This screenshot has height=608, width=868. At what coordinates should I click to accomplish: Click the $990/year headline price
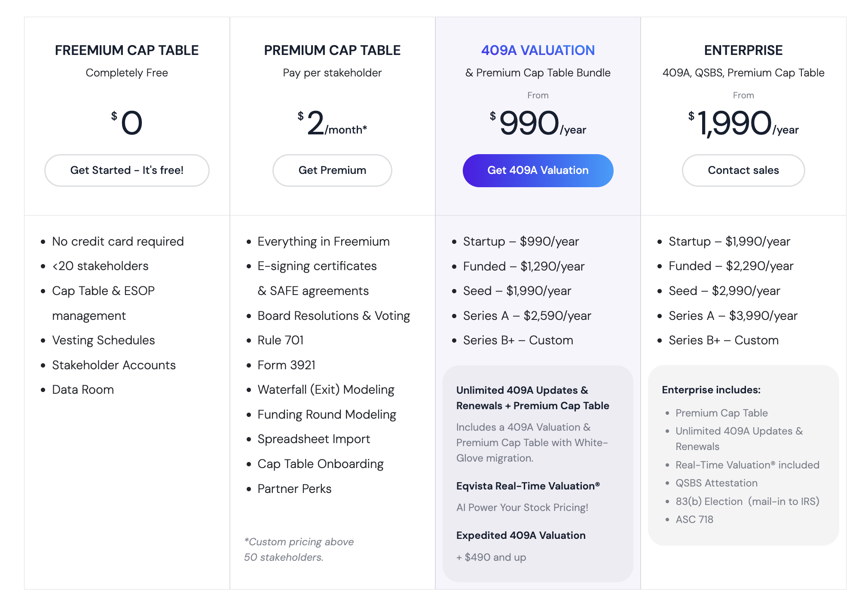(x=538, y=124)
